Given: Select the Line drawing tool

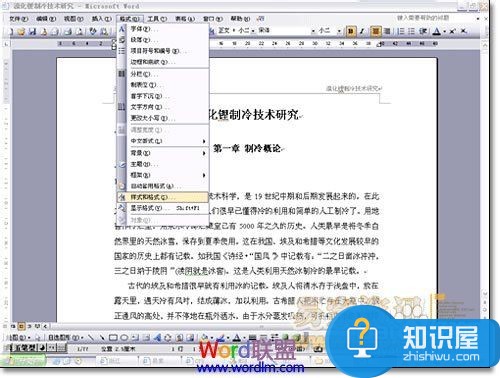Looking at the screenshot, I should [x=91, y=337].
